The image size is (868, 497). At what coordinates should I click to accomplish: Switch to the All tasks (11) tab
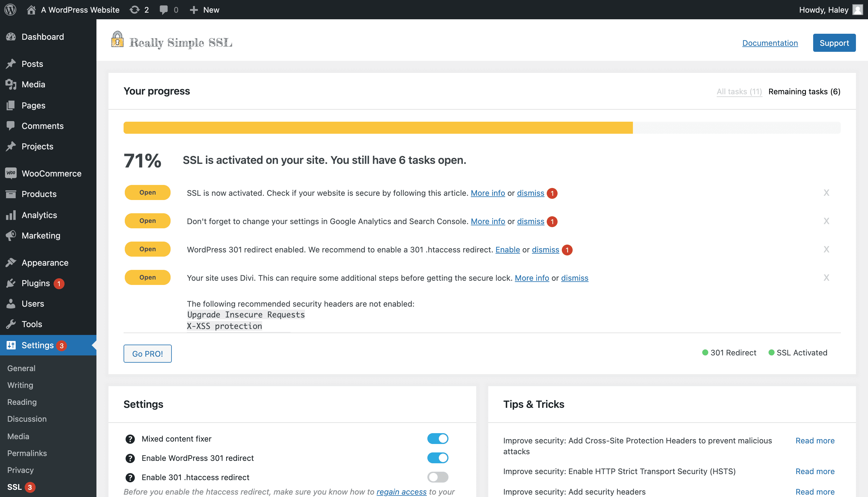[739, 92]
